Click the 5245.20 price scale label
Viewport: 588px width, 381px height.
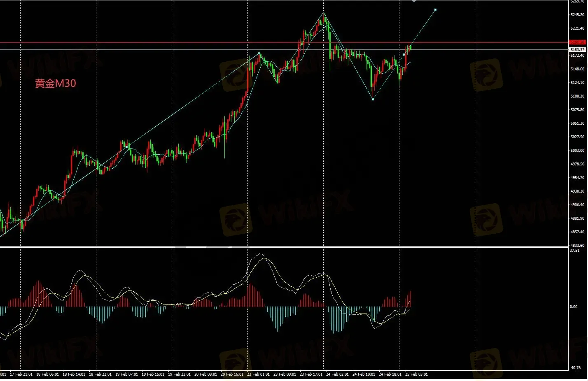[x=577, y=15]
